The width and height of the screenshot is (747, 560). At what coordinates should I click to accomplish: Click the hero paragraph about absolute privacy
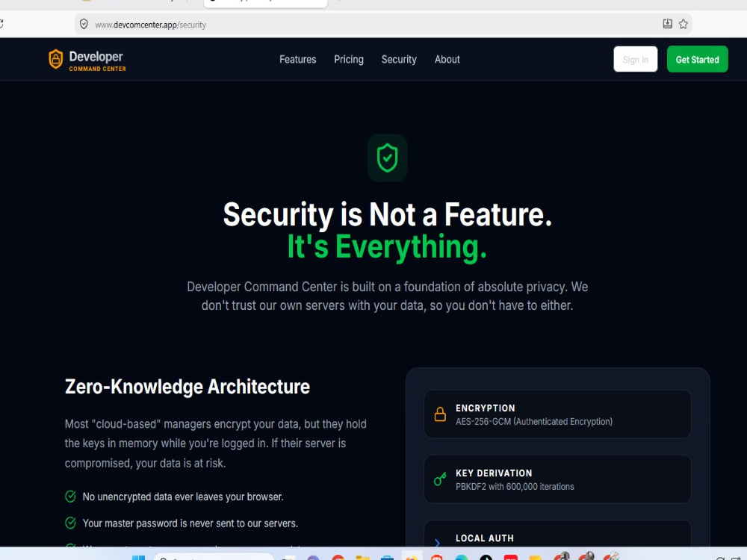[387, 296]
